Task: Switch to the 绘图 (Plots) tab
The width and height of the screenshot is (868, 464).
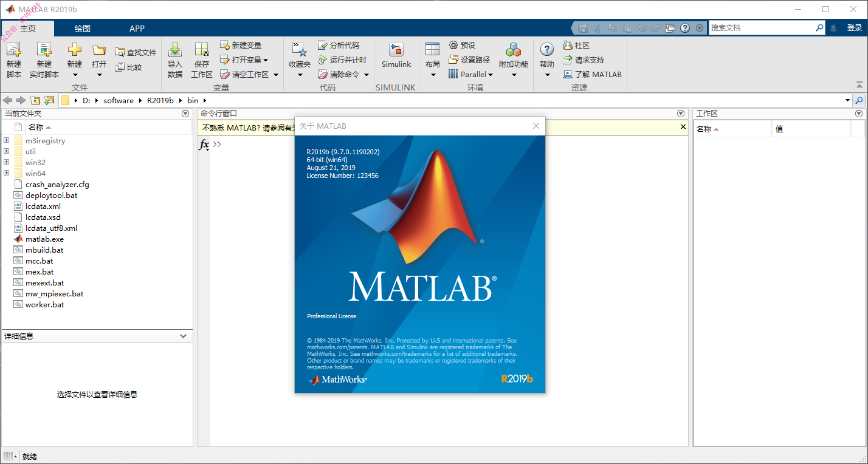Action: click(83, 29)
